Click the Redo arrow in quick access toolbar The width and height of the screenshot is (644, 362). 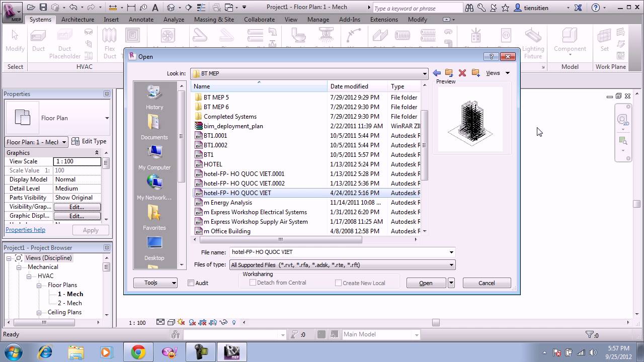click(92, 8)
